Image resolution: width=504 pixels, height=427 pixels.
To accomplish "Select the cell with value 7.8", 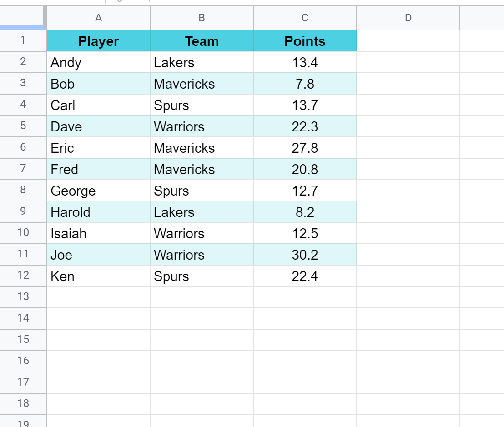I will click(305, 84).
